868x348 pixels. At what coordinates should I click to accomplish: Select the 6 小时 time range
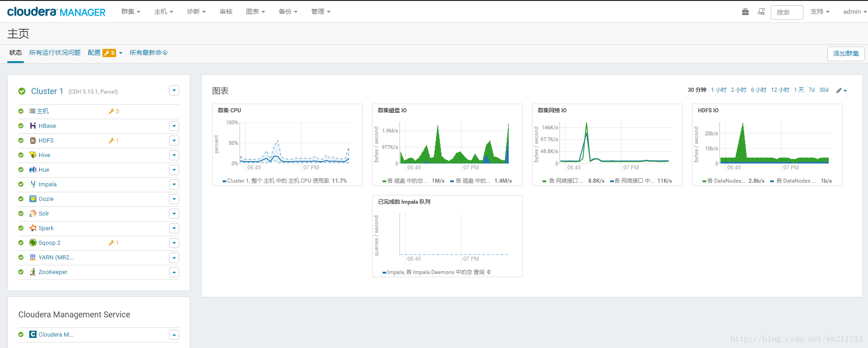click(x=759, y=90)
